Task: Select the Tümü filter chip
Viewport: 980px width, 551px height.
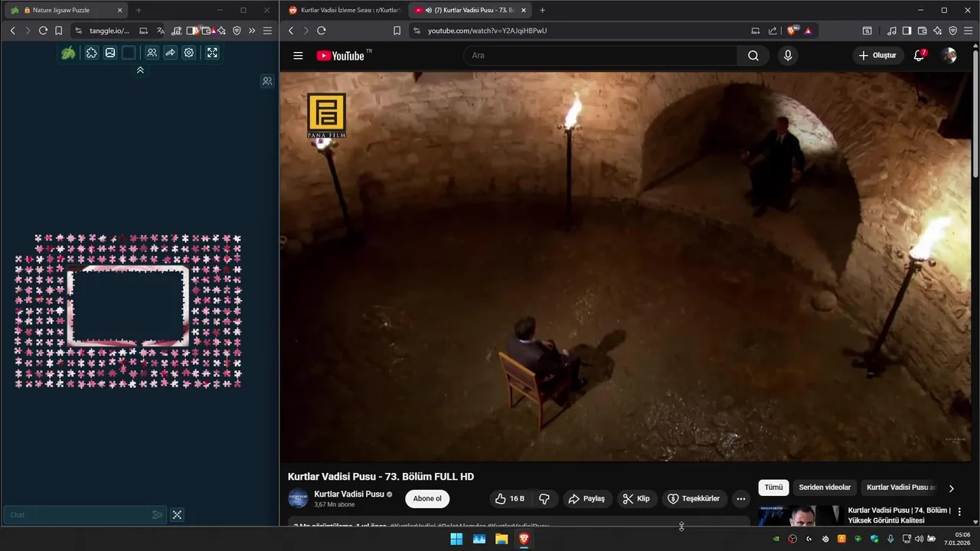Action: [774, 487]
